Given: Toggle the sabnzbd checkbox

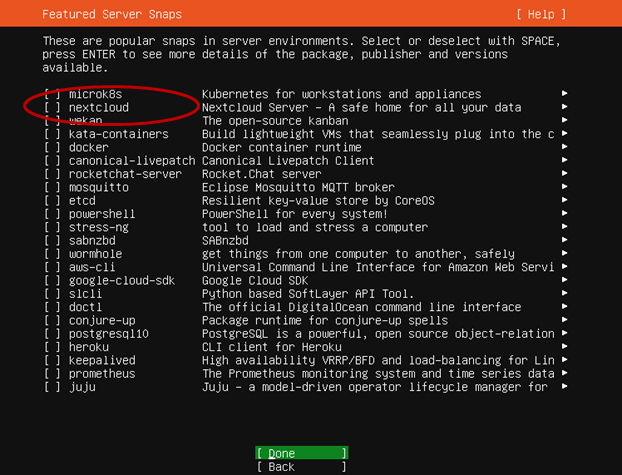Looking at the screenshot, I should click(x=52, y=240).
